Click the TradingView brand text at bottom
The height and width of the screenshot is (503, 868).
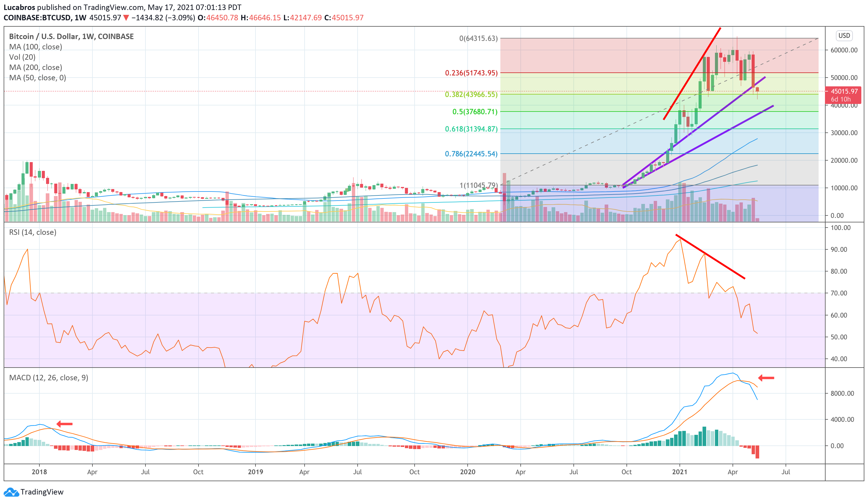pos(42,492)
